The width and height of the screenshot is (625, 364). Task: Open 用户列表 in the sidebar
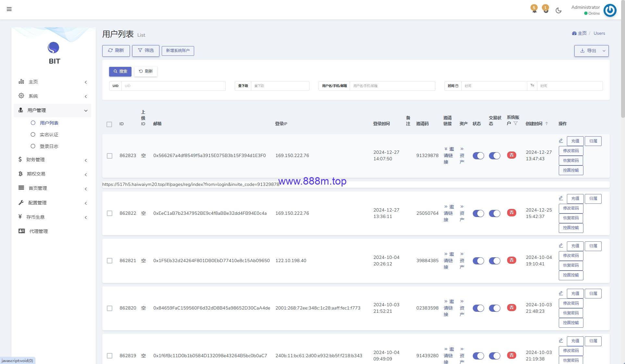point(49,123)
